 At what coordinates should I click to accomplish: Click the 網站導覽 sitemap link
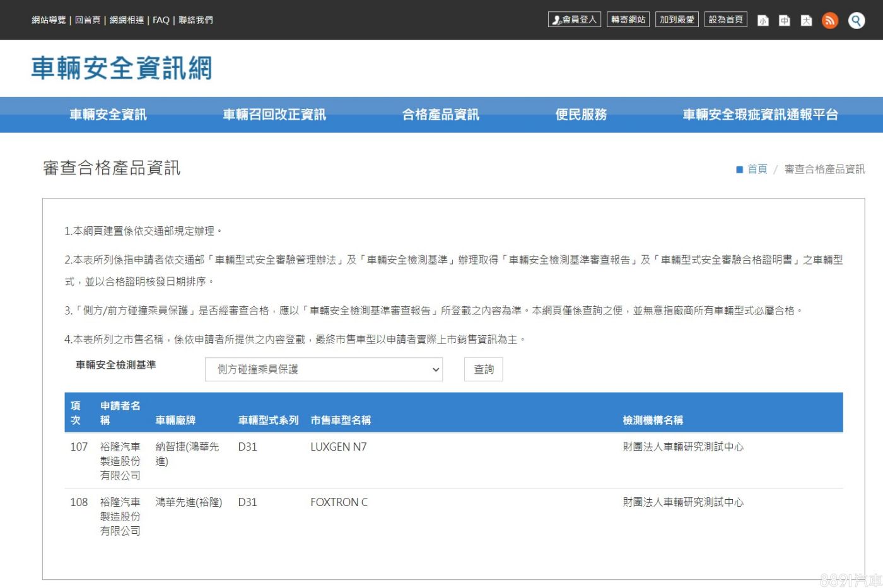click(49, 20)
